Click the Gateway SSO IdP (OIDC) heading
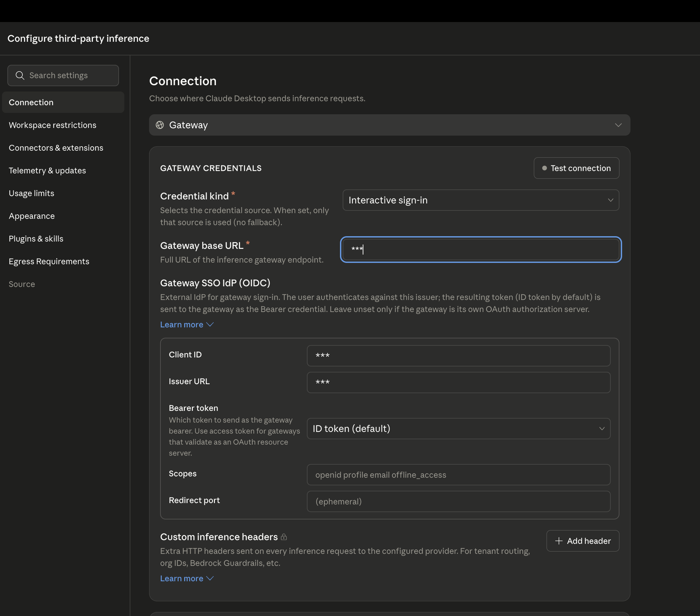Image resolution: width=700 pixels, height=616 pixels. pyautogui.click(x=215, y=283)
